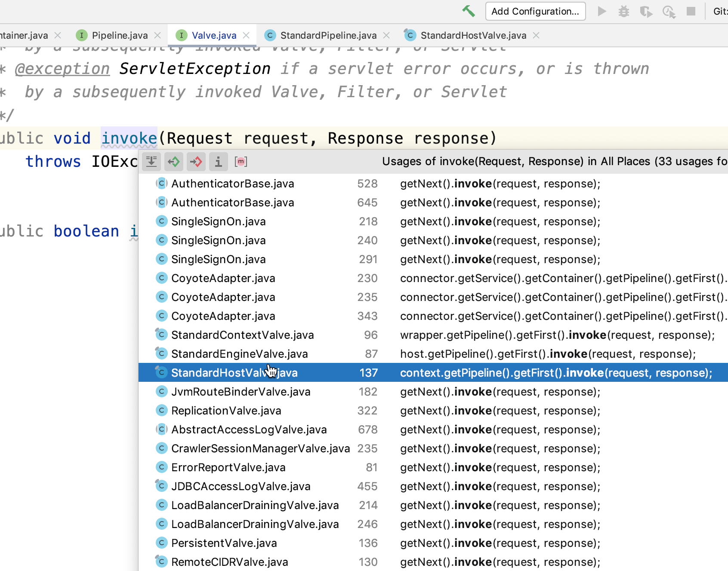Screen dimensions: 728x571
Task: Click the pink [m] method icon in popup
Action: click(x=241, y=162)
